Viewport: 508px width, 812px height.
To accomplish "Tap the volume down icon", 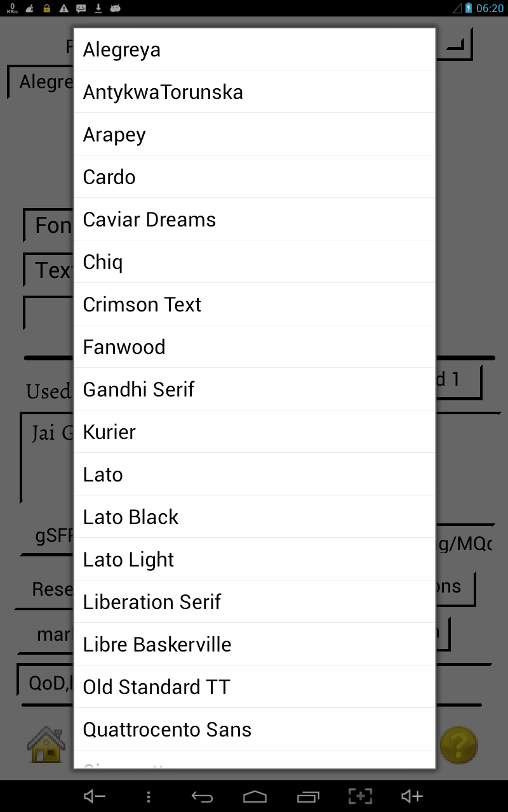I will [95, 797].
